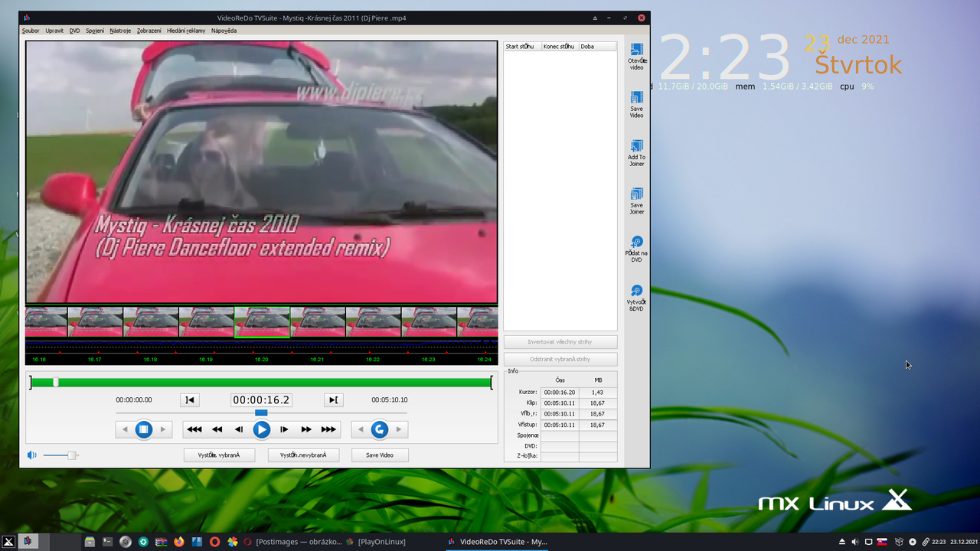This screenshot has width=980, height=551.
Task: Click the double rewind button
Action: 217,429
